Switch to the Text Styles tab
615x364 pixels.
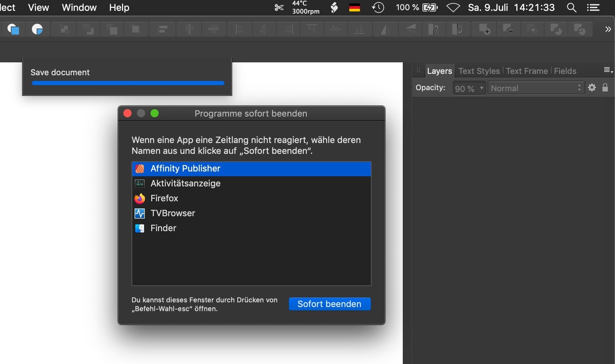pos(479,71)
